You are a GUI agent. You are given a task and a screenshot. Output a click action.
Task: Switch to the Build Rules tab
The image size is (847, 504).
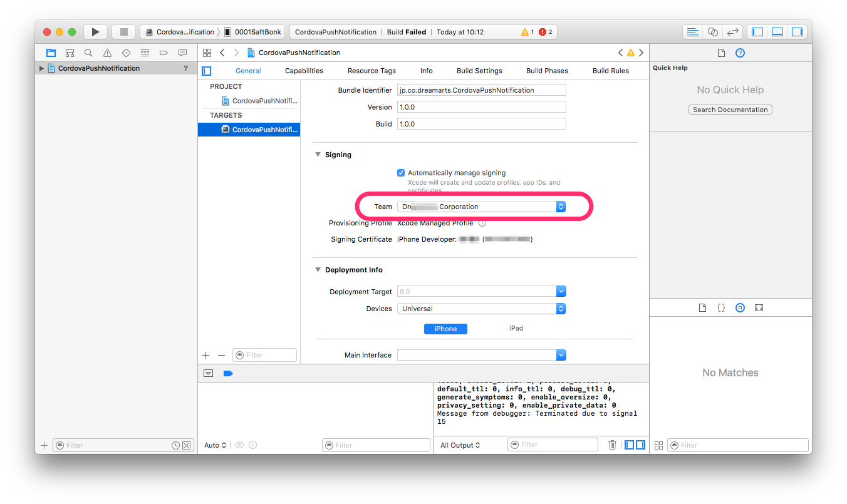point(611,71)
